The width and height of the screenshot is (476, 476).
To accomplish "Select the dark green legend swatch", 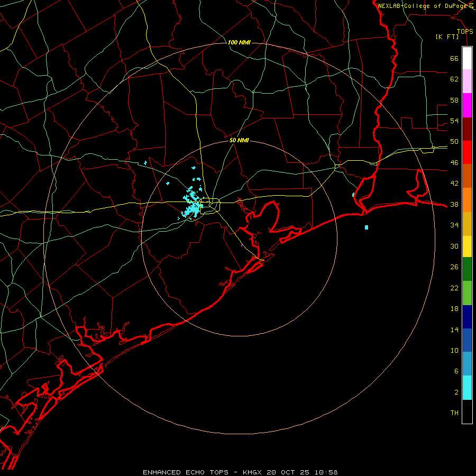I will [467, 269].
